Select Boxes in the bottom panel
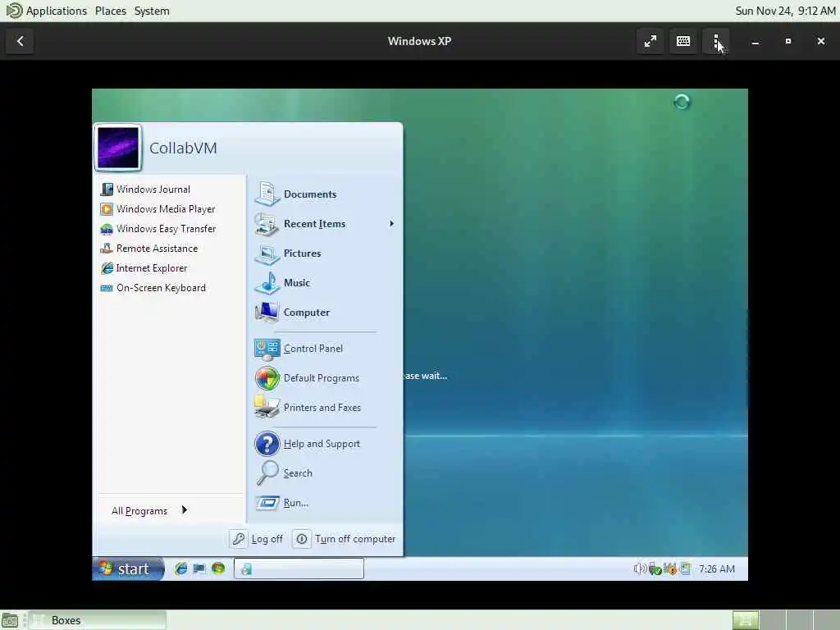The width and height of the screenshot is (840, 630). point(98,620)
